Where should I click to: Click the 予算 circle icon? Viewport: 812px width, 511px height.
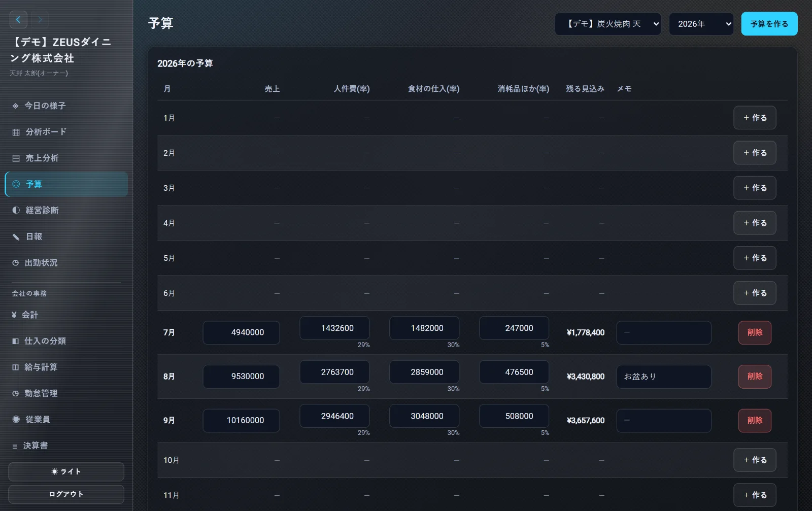(x=16, y=184)
